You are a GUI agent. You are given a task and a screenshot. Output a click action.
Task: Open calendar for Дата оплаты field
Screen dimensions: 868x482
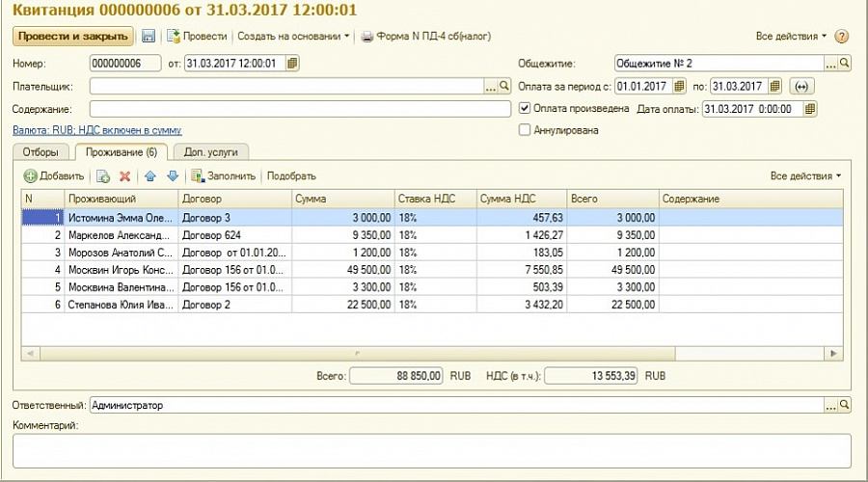coord(810,109)
